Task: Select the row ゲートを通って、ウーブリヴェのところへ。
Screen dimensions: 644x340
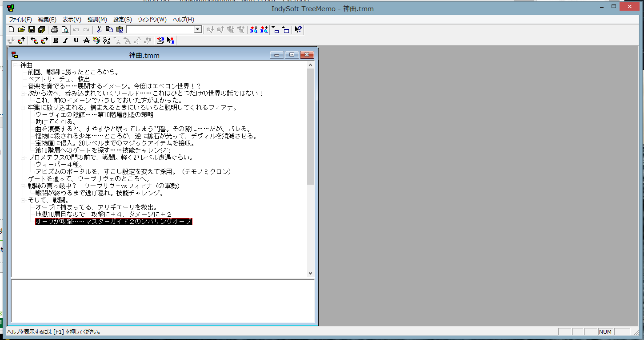Action: pyautogui.click(x=88, y=179)
